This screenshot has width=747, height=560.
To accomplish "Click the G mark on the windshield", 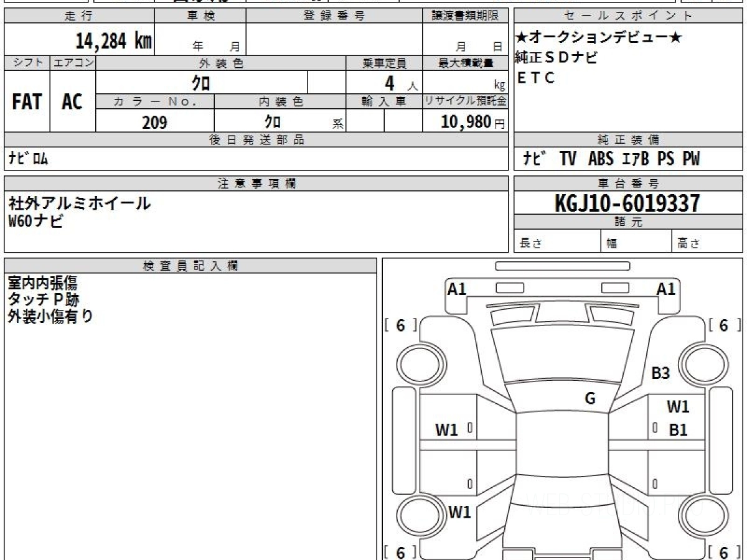I will (x=590, y=399).
